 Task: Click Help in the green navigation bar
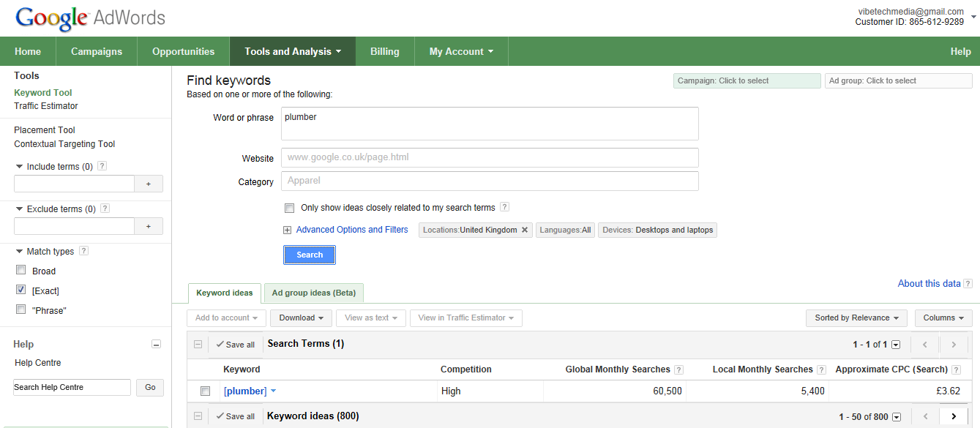960,51
